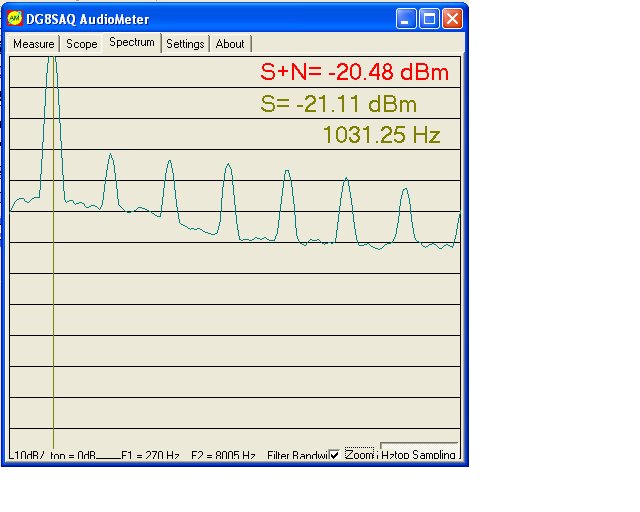Image resolution: width=640 pixels, height=512 pixels.
Task: Click the Sampling field at bottom right
Action: coord(418,453)
